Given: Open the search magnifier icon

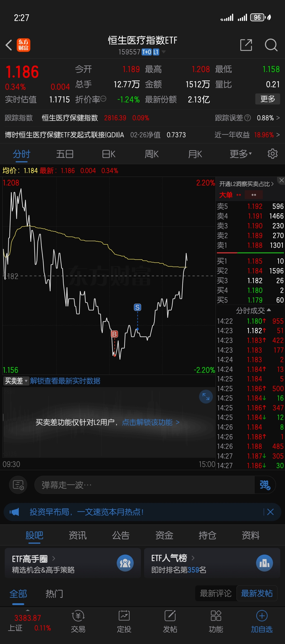Looking at the screenshot, I should click(271, 45).
